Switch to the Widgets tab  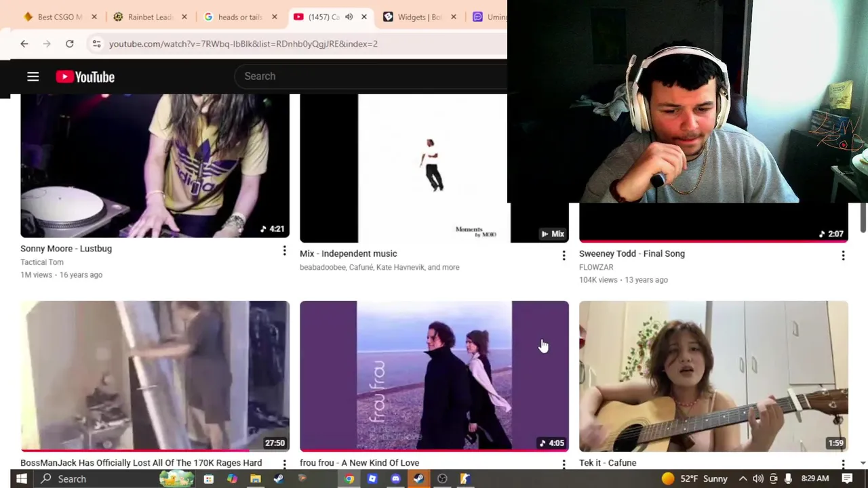click(x=420, y=17)
